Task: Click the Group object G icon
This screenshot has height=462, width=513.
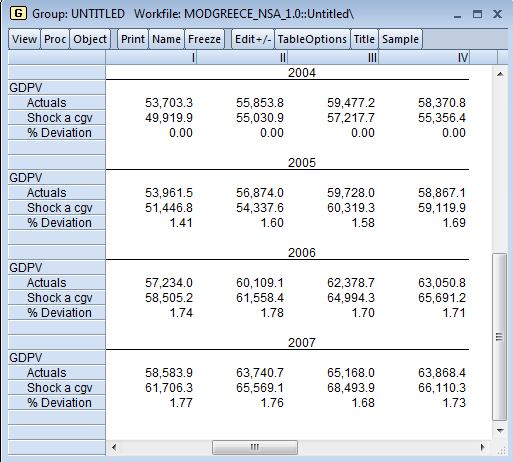Action: pyautogui.click(x=18, y=13)
